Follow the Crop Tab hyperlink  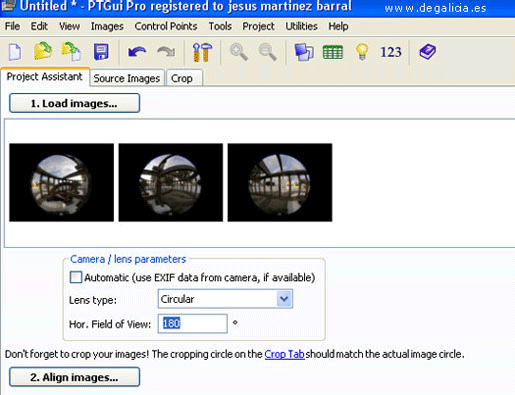click(x=285, y=354)
